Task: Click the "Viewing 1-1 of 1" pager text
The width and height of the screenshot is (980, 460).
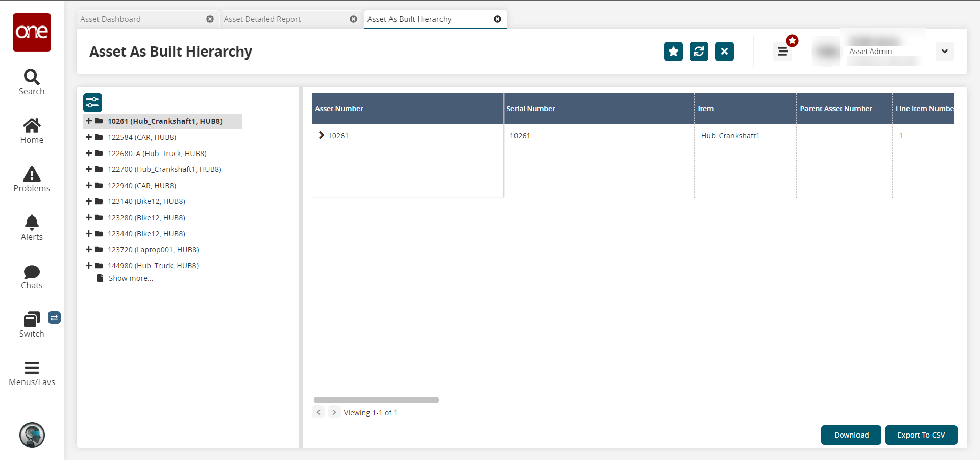Action: [371, 413]
